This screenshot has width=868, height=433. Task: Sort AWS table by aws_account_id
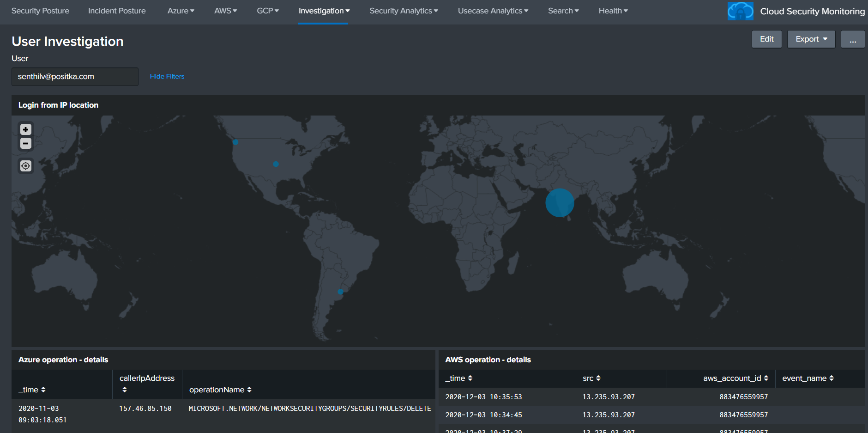[735, 378]
